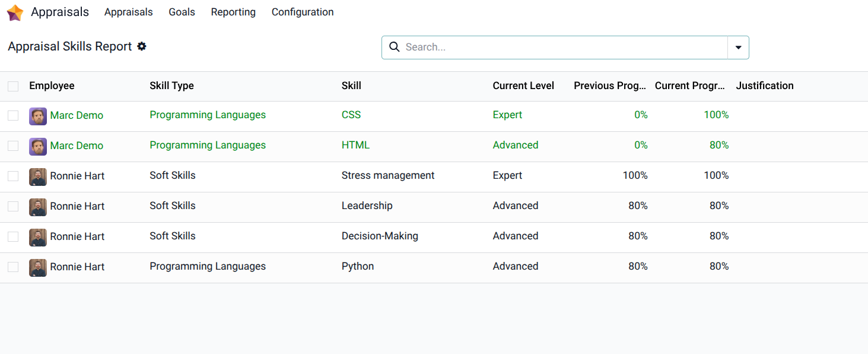Click Marc Demo's avatar on the HTML row

(38, 146)
